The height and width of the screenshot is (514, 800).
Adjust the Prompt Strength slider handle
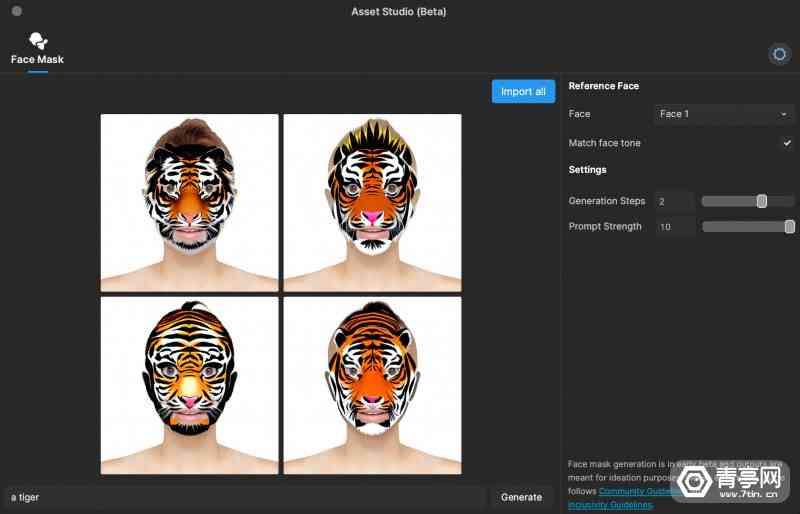[789, 227]
